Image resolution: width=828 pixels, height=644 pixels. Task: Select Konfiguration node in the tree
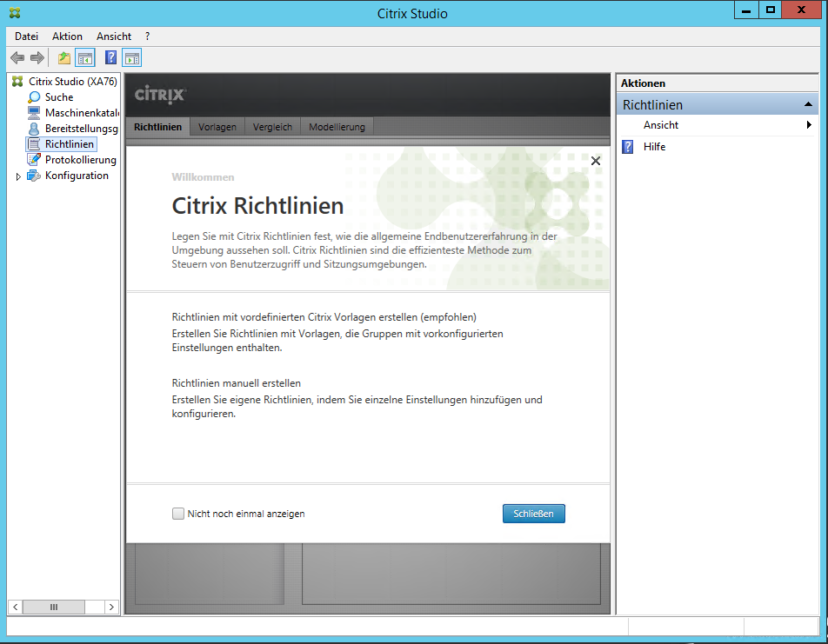[x=77, y=176]
